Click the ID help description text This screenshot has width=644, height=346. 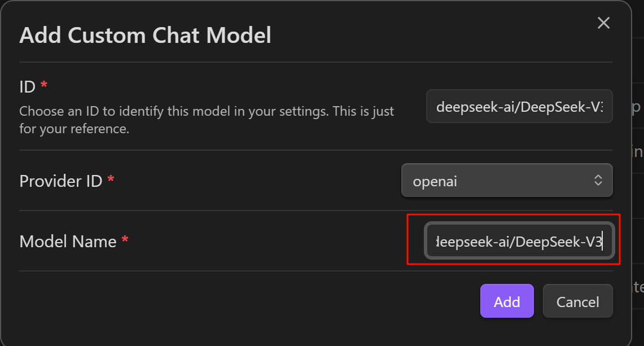[206, 120]
